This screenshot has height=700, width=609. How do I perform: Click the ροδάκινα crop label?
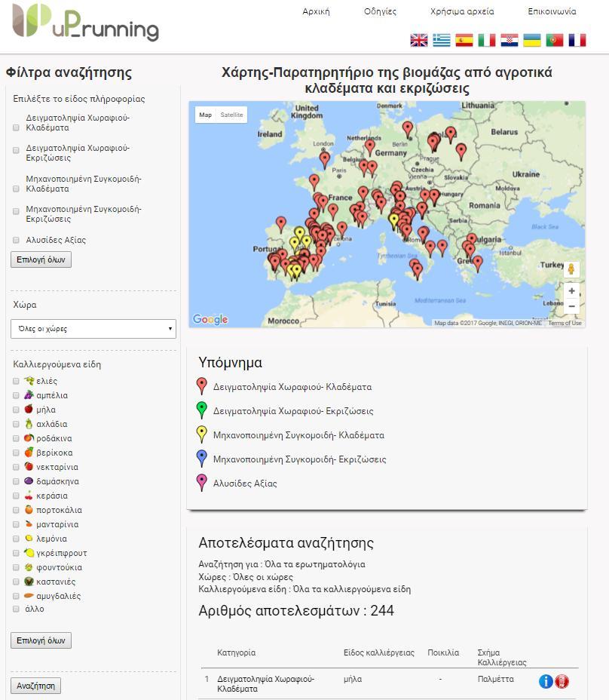(54, 438)
